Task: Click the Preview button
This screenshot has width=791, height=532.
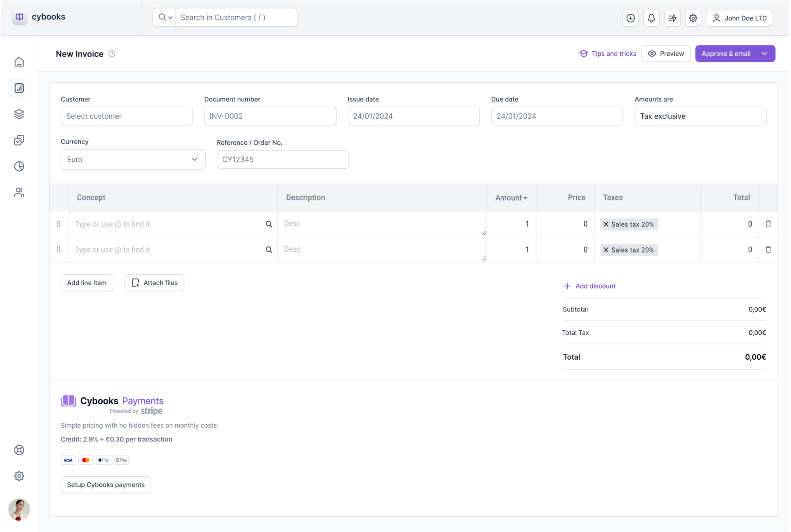Action: [x=666, y=54]
